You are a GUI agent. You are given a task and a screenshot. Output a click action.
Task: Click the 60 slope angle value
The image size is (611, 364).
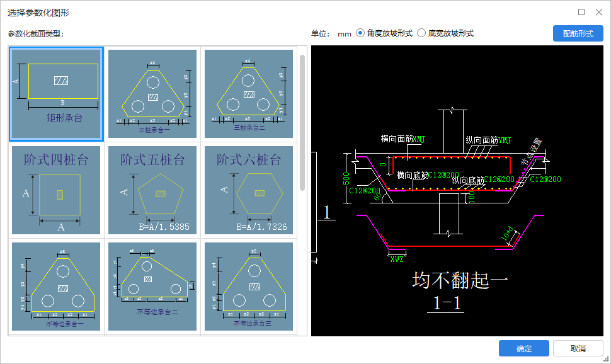click(377, 196)
